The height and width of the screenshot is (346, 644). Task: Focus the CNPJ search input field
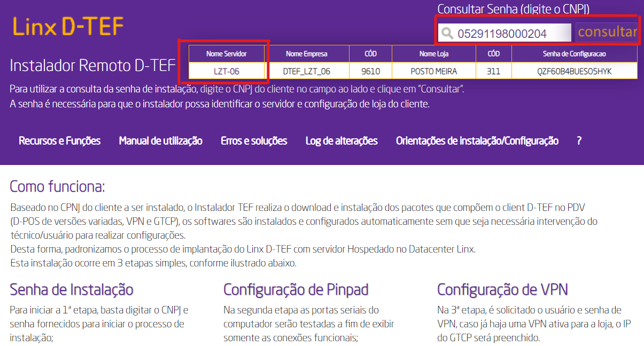point(505,34)
